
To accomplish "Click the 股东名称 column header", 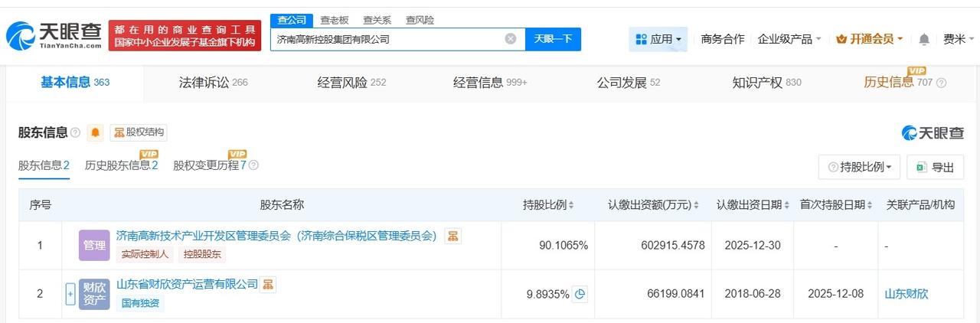I will coord(282,205).
